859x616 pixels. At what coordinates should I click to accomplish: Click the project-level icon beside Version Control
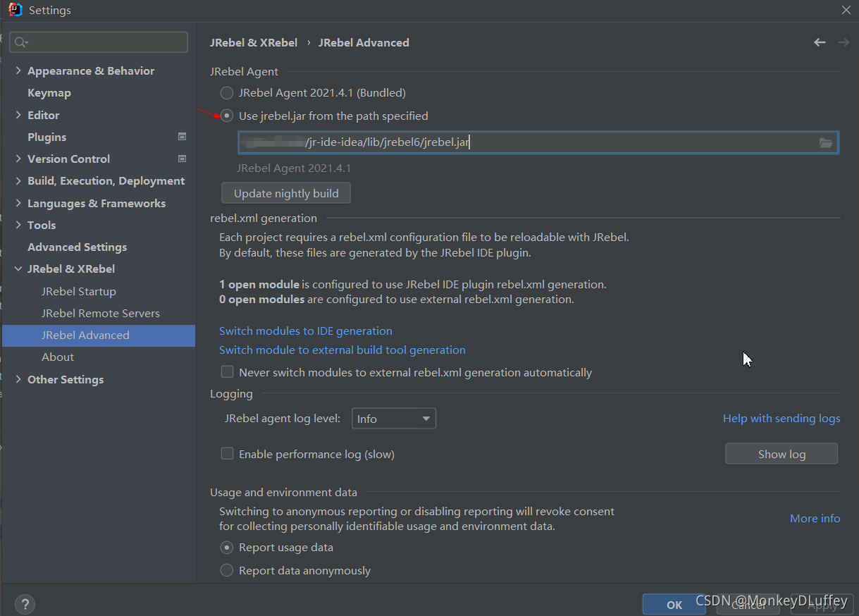[182, 159]
